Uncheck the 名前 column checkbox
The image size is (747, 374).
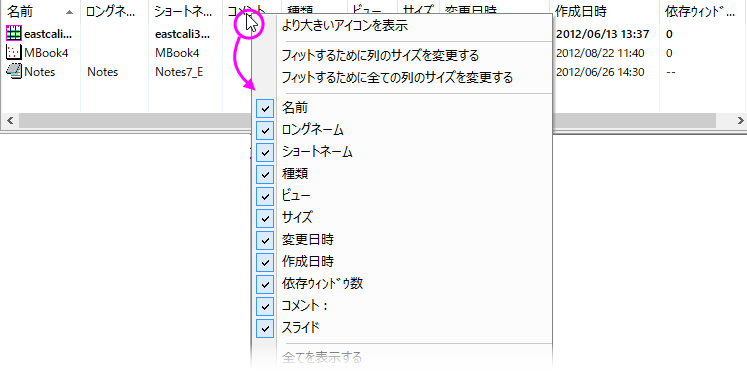(x=265, y=108)
